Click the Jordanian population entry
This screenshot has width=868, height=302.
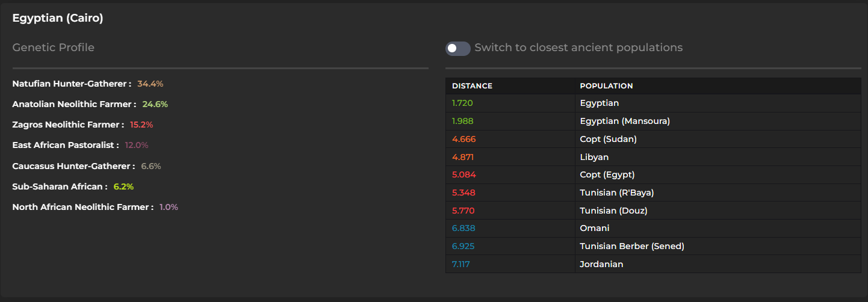[601, 264]
